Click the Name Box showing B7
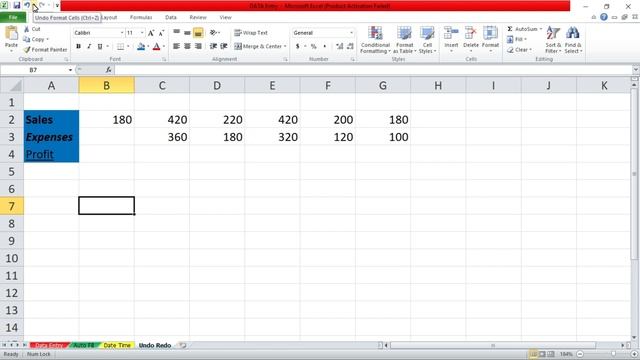Screen dimensions: 640x360 (x=33, y=70)
